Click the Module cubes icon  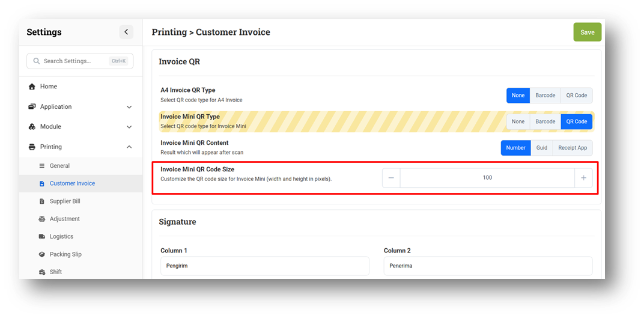[32, 127]
